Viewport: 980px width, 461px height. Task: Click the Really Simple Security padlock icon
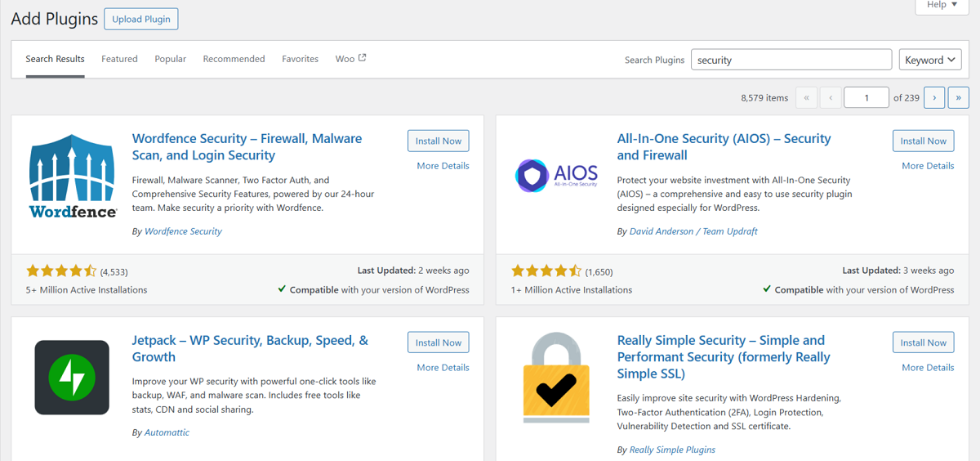(557, 378)
